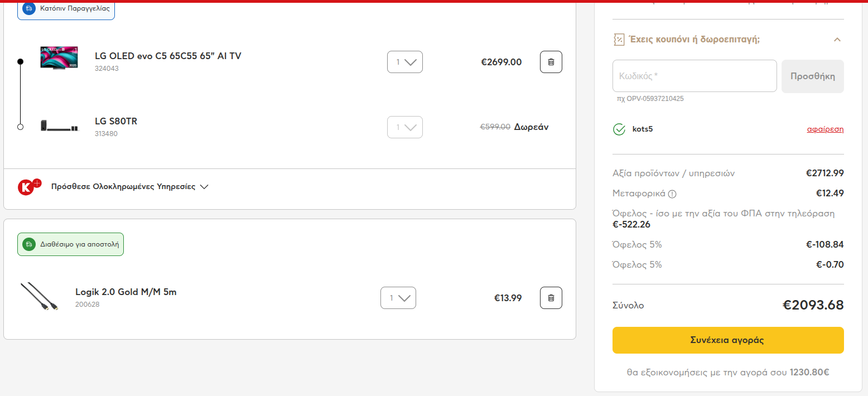Click product code 313480
The height and width of the screenshot is (396, 868).
[106, 134]
